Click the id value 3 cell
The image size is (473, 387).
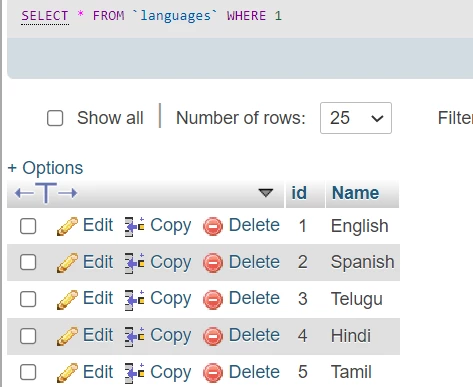click(x=302, y=299)
